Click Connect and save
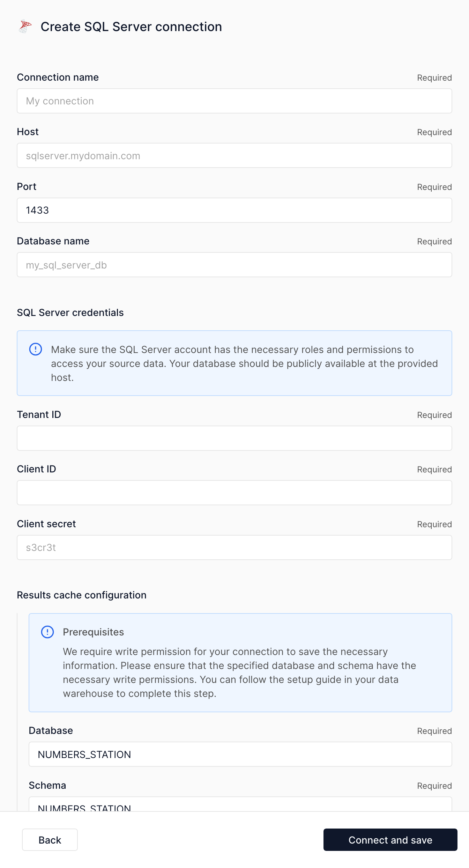 390,840
